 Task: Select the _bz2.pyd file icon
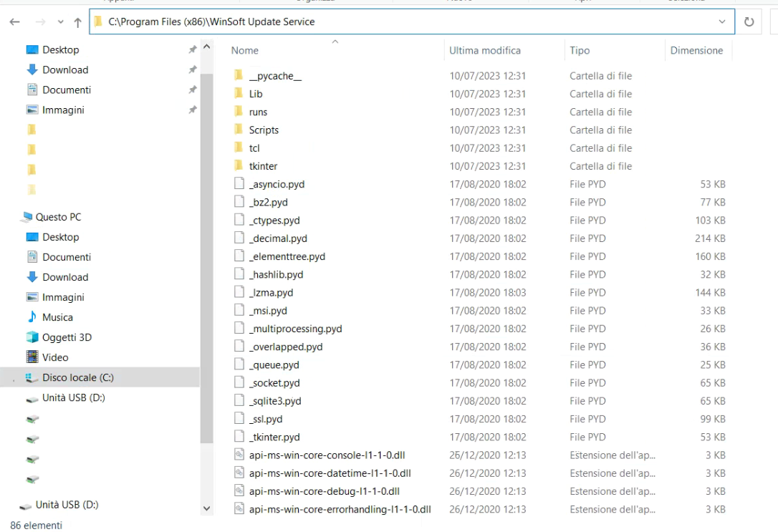[x=239, y=202]
